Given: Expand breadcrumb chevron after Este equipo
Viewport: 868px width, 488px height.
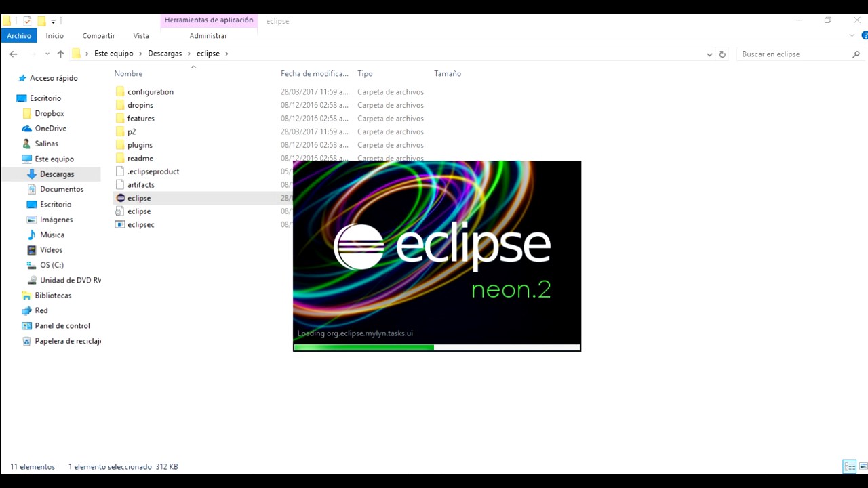Looking at the screenshot, I should click(x=140, y=54).
